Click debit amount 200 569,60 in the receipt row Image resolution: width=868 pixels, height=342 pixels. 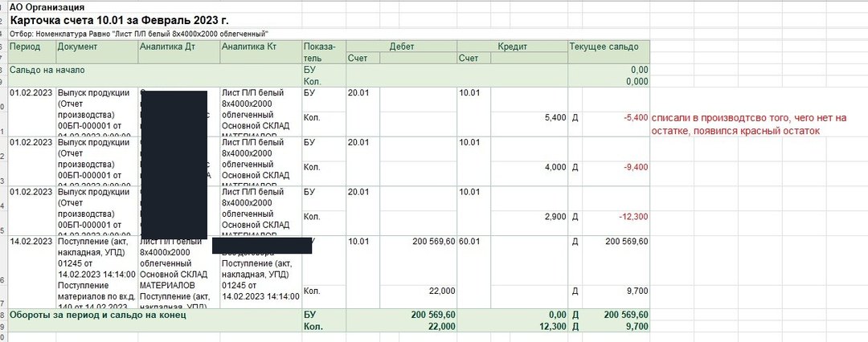434,242
